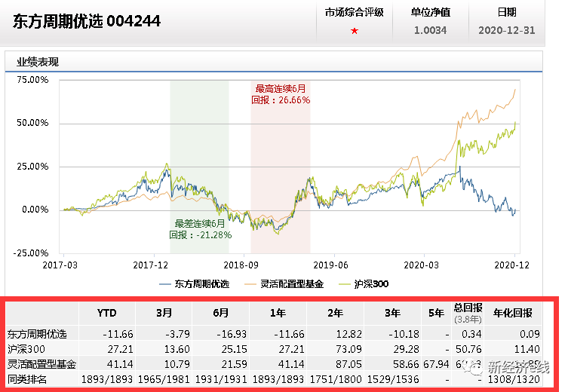The width and height of the screenshot is (568, 392).
Task: Click the 灵活配置型基金 3月 value 10.79
Action: [x=177, y=364]
